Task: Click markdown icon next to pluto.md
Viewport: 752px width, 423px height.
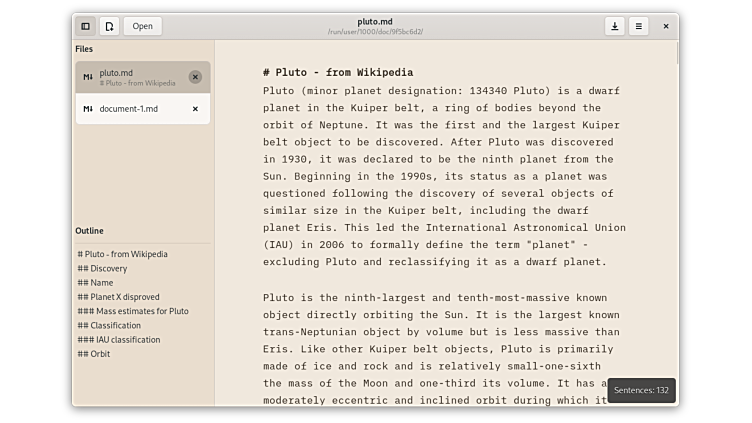Action: [88, 77]
